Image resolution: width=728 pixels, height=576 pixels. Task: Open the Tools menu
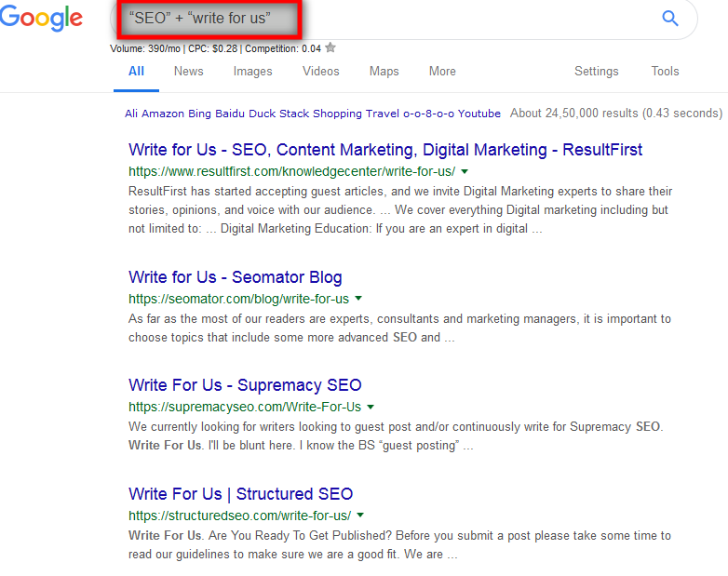click(665, 71)
